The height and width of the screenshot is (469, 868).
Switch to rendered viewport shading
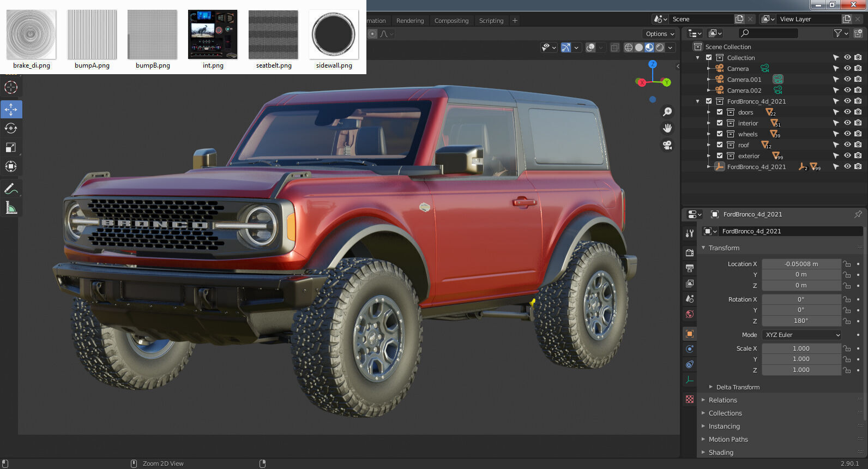[x=660, y=47]
